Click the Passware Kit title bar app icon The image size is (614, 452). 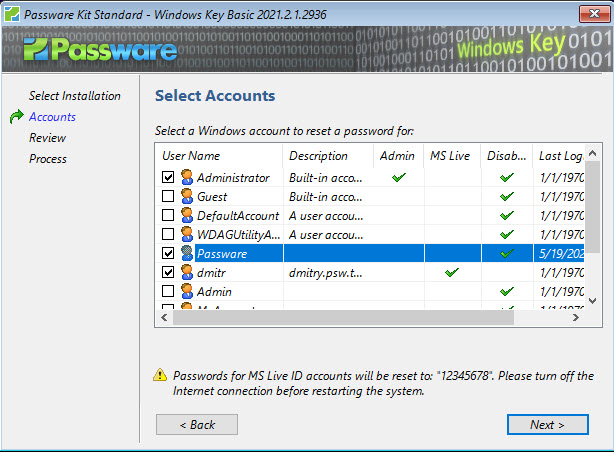pos(12,14)
